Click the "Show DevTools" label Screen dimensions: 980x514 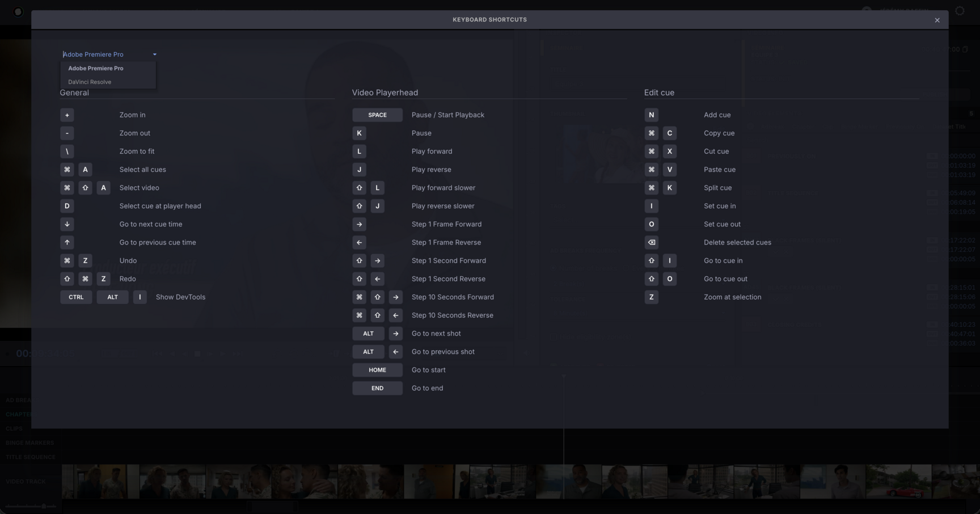(x=180, y=297)
